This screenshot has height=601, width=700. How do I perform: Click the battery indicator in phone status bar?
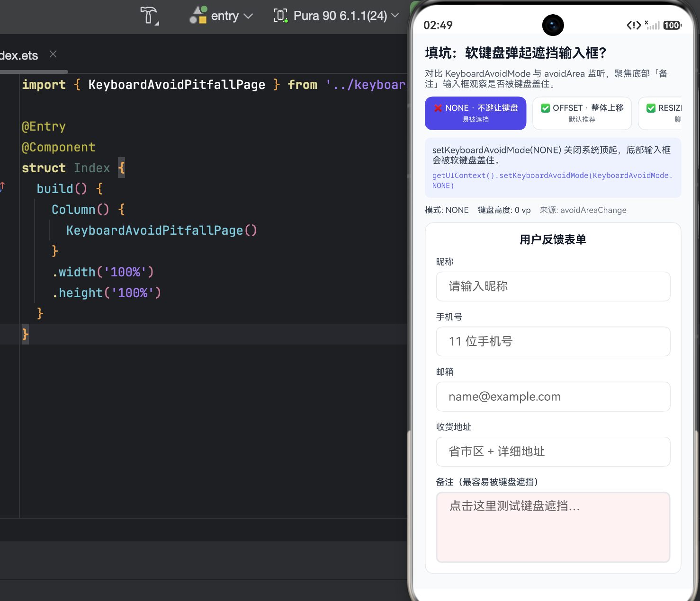[672, 25]
